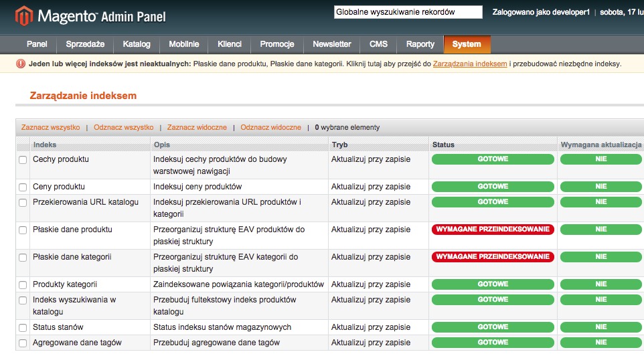Expand the System menu
The image size is (644, 356).
click(466, 44)
